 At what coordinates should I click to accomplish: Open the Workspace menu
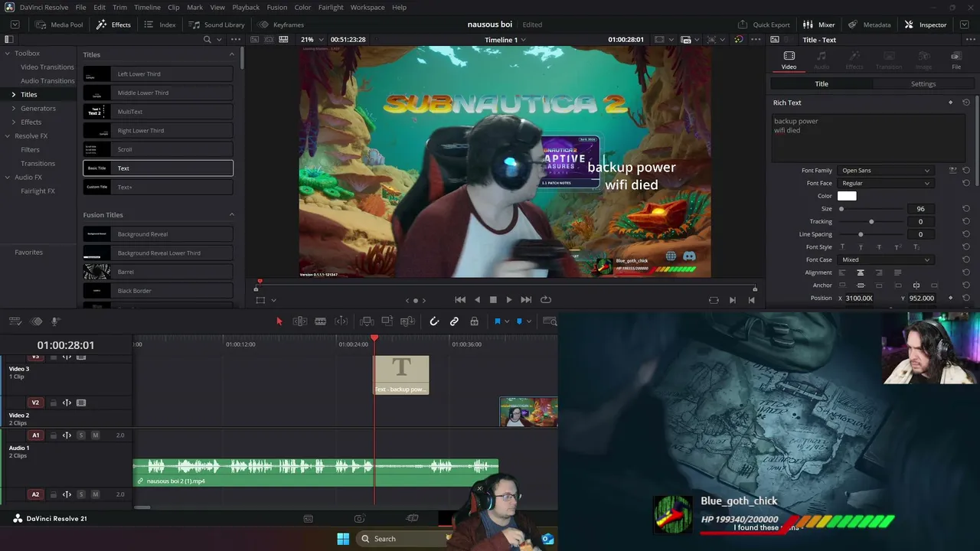pos(367,7)
